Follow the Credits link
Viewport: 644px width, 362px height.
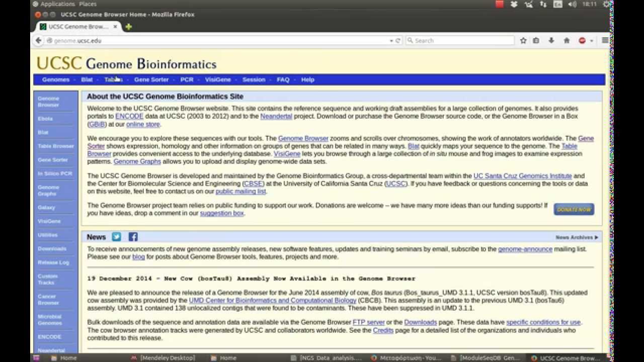point(383,330)
